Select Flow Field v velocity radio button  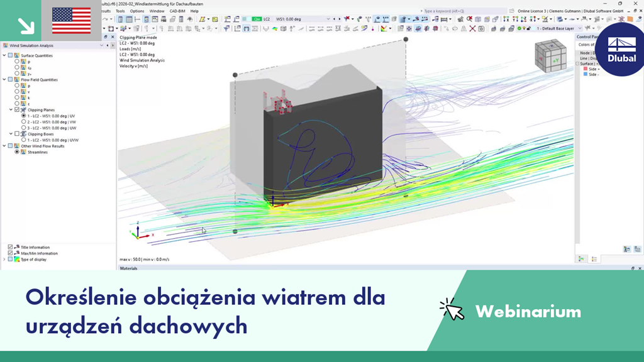pos(17,92)
